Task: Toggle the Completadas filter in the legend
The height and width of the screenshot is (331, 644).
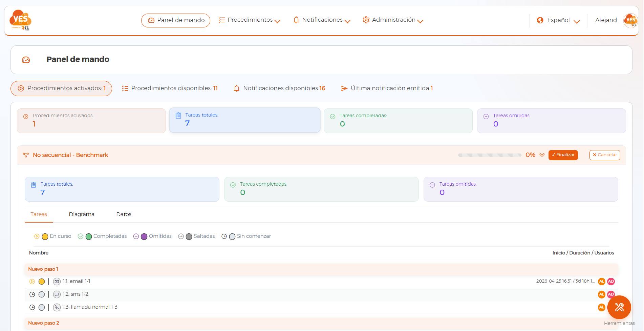Action: [102, 236]
